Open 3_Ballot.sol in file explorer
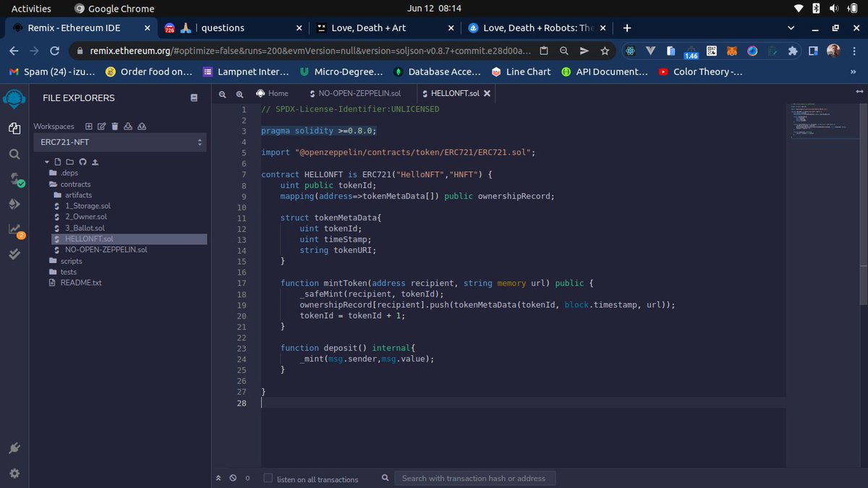This screenshot has height=488, width=868. [79, 228]
